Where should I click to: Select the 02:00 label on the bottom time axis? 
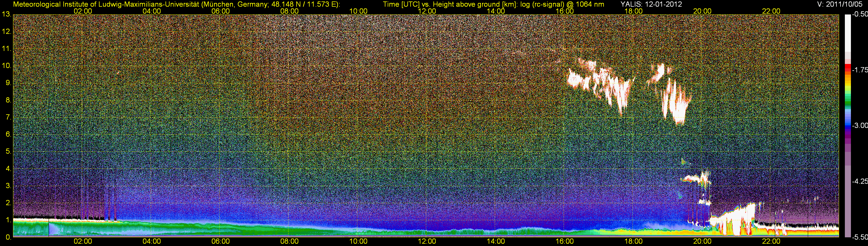tap(83, 241)
